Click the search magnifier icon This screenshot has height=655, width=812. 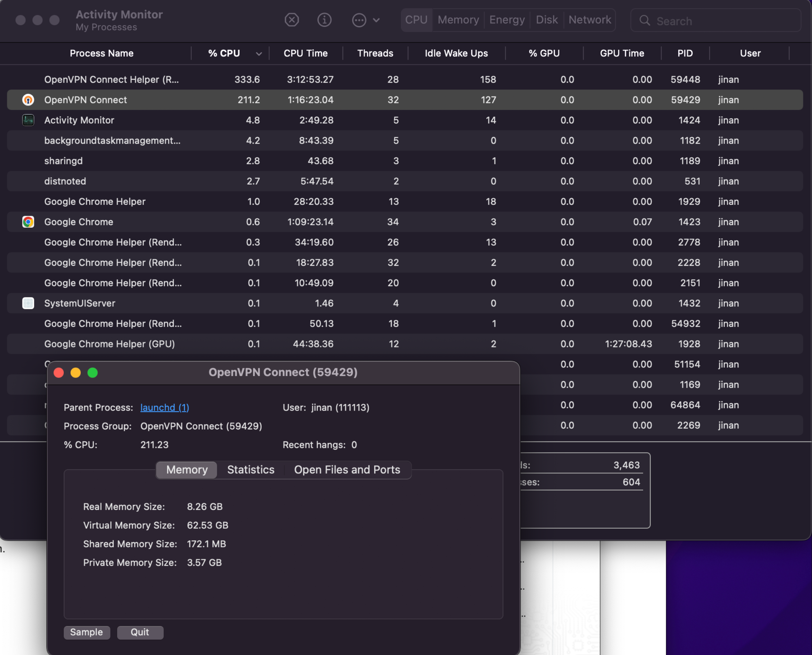(x=645, y=20)
